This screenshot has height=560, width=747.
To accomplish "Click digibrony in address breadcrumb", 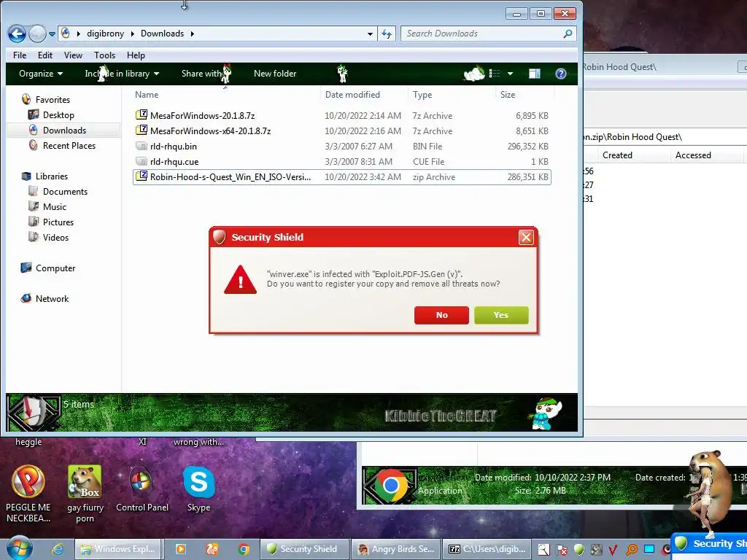I will click(x=105, y=34).
